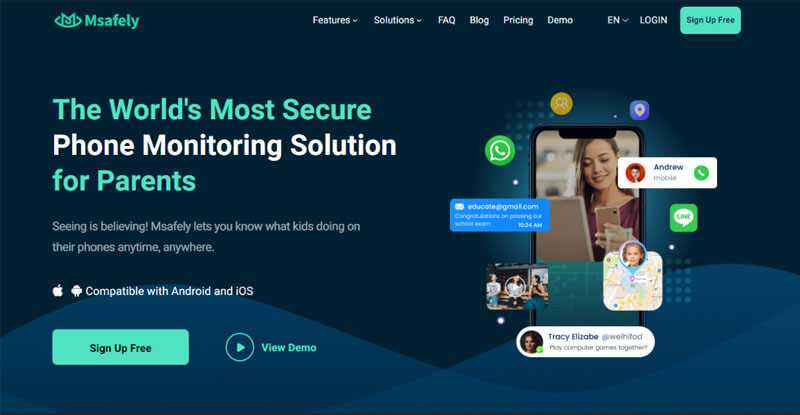
Task: Click the map thumbnail with child avatar
Action: point(633,280)
